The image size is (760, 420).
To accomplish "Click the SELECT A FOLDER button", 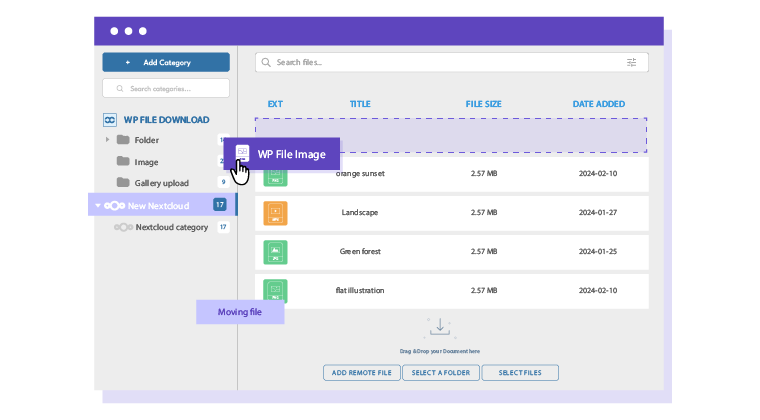I will pyautogui.click(x=440, y=373).
